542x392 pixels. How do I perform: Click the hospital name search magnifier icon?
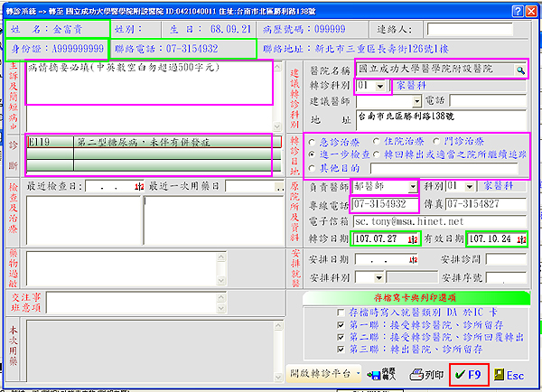point(521,69)
